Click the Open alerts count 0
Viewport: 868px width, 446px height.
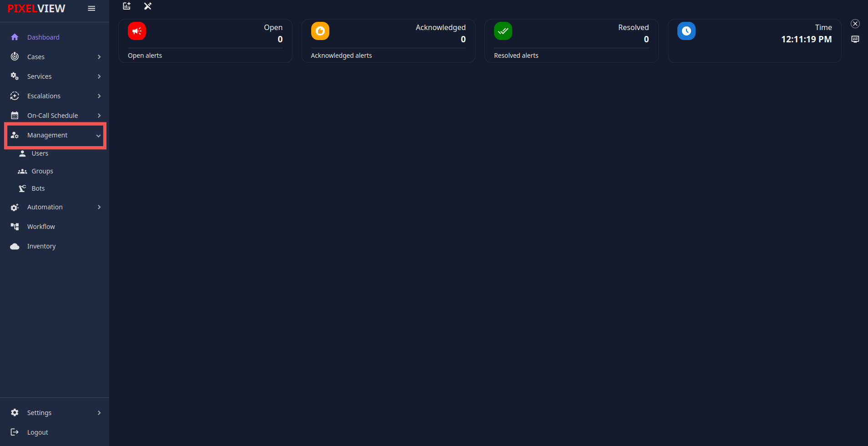coord(280,39)
